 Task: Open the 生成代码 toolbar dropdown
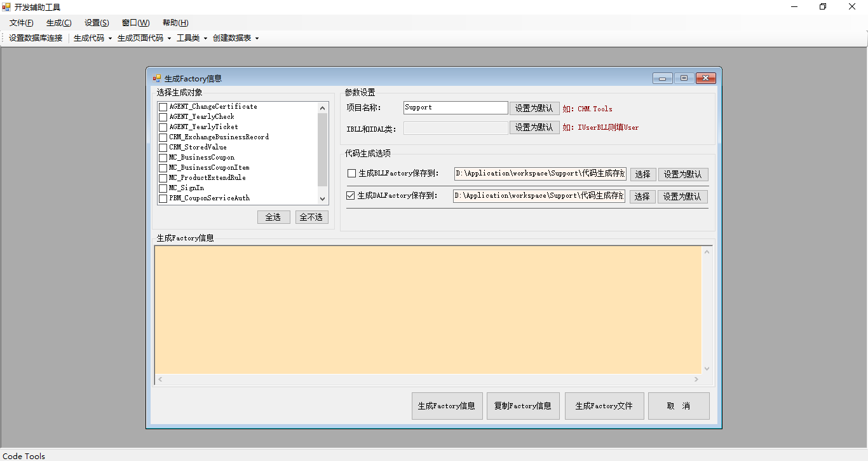[x=93, y=38]
